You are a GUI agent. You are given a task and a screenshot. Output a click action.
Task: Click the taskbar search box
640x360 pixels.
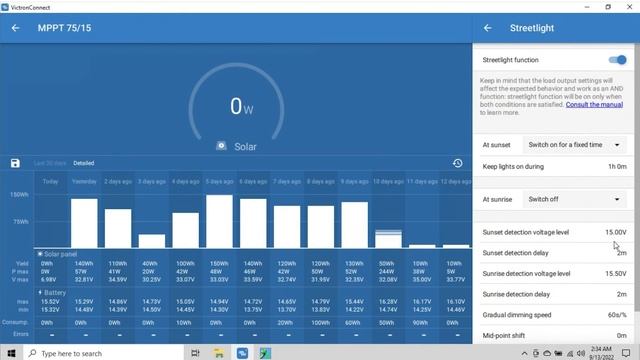coord(104,353)
